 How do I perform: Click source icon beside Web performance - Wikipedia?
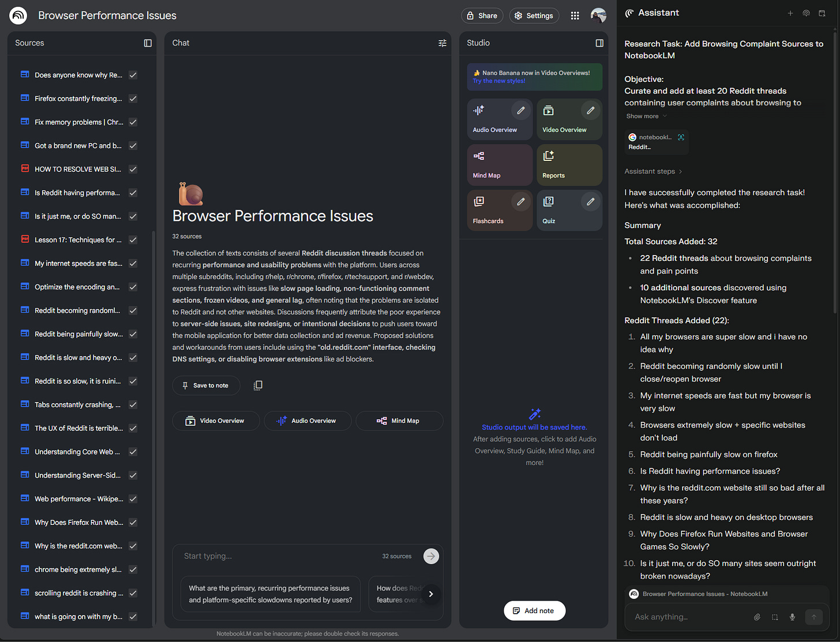(25, 498)
